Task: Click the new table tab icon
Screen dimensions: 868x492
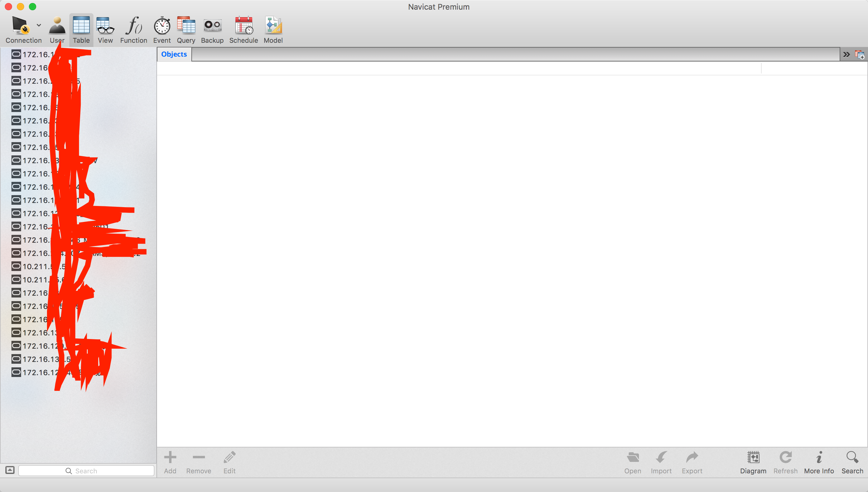Action: (x=859, y=54)
